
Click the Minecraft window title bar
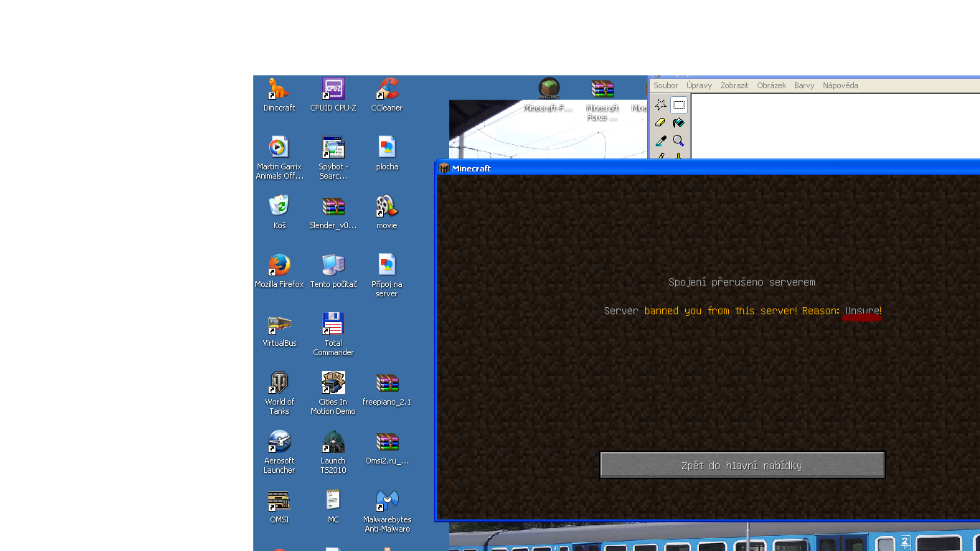707,168
